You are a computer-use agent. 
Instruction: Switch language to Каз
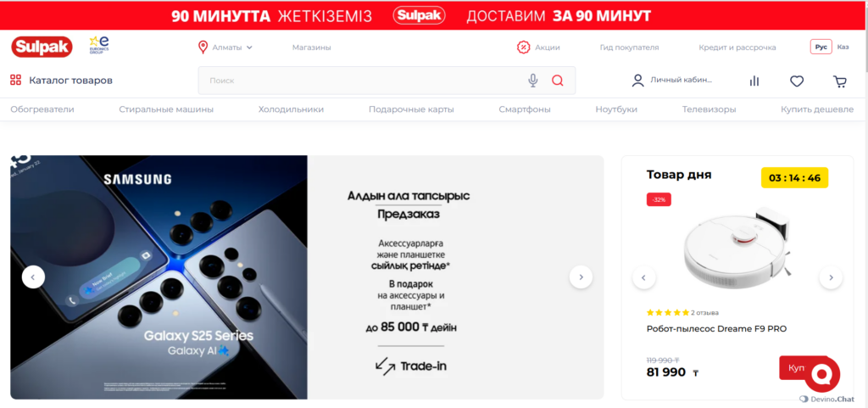(843, 47)
